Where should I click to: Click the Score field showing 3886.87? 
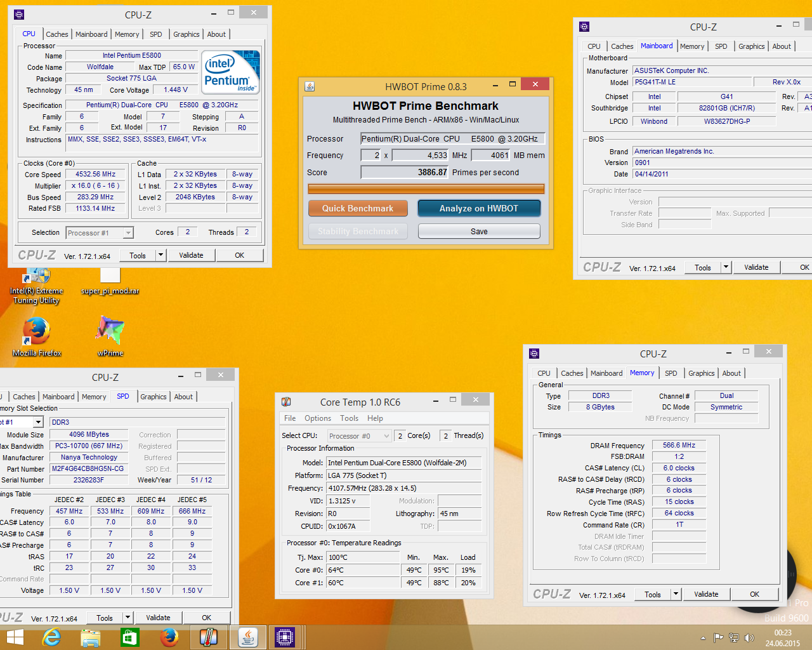(x=405, y=172)
